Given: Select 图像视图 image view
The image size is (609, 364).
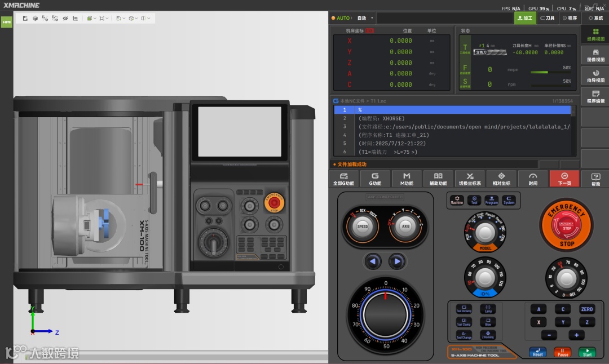Looking at the screenshot, I should (x=595, y=55).
